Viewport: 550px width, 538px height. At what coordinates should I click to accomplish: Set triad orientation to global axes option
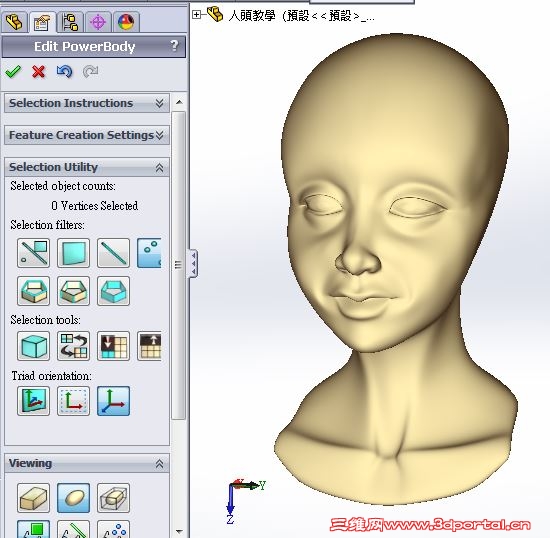point(113,401)
